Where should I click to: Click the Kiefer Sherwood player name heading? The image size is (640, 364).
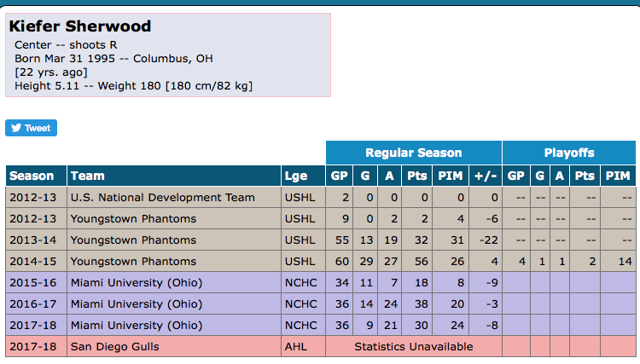[x=80, y=26]
